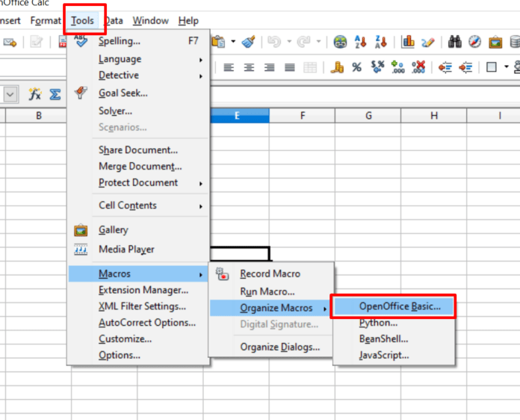Click the Format Paintbrush icon
This screenshot has width=520, height=420.
[248, 42]
